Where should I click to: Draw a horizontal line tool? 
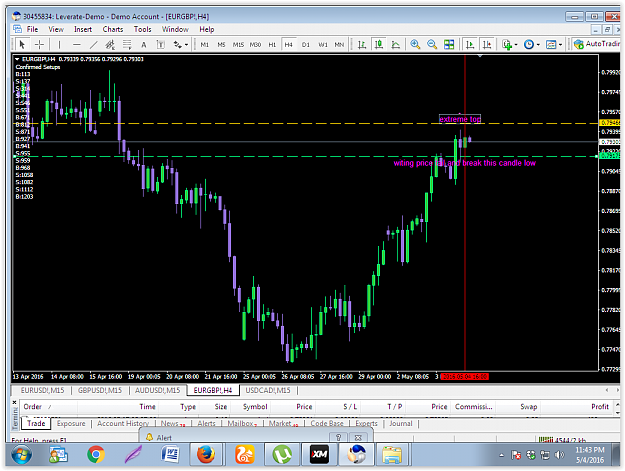(x=77, y=45)
